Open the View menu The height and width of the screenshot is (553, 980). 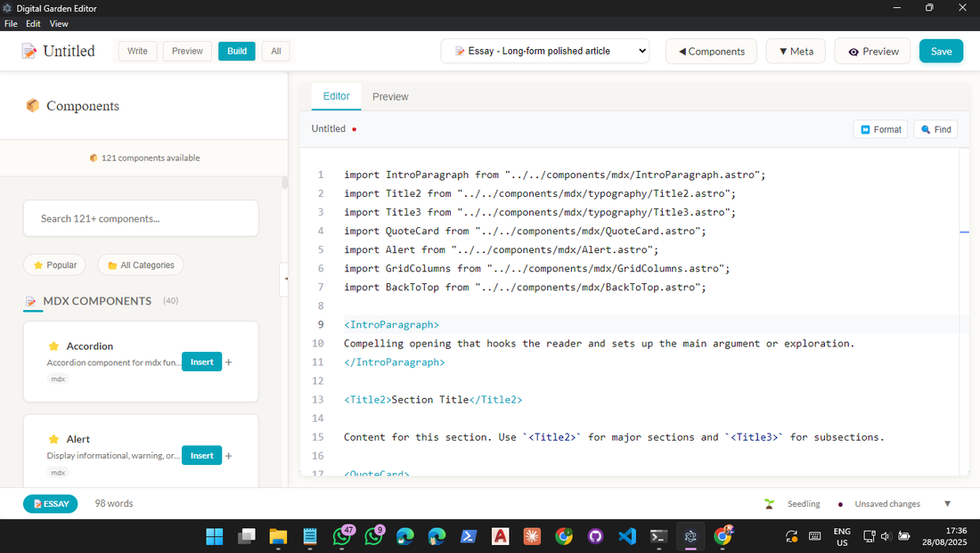click(58, 23)
